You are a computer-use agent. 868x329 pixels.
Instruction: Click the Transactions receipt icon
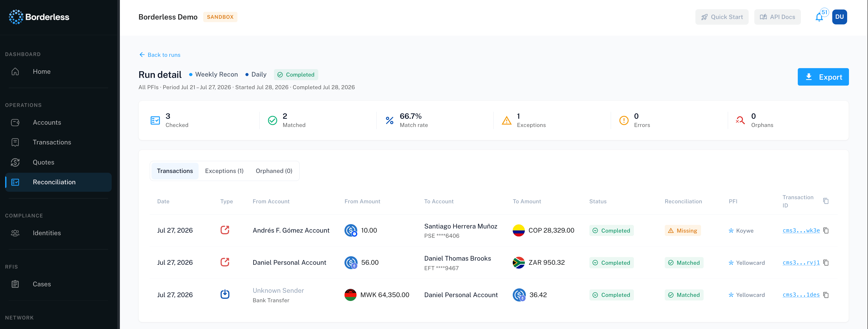click(15, 142)
